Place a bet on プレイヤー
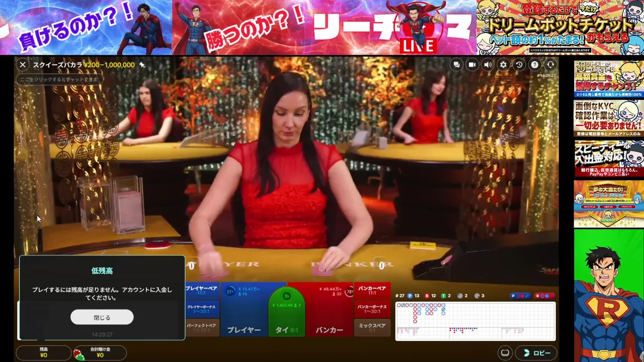The width and height of the screenshot is (644, 362). tap(244, 309)
